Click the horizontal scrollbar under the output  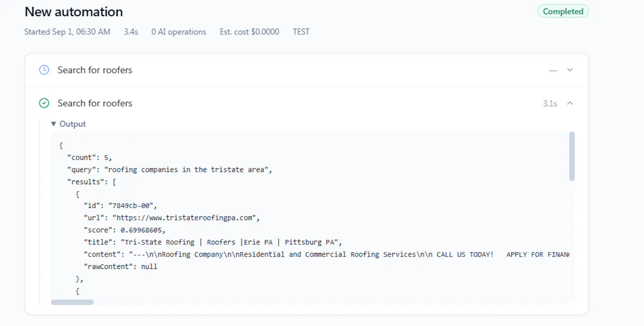coord(72,302)
